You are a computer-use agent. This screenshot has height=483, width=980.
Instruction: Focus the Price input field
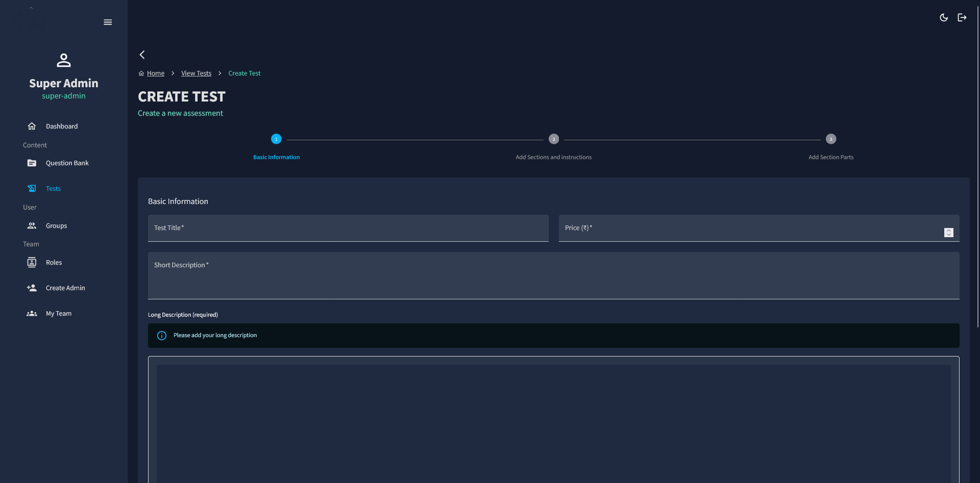(750, 228)
